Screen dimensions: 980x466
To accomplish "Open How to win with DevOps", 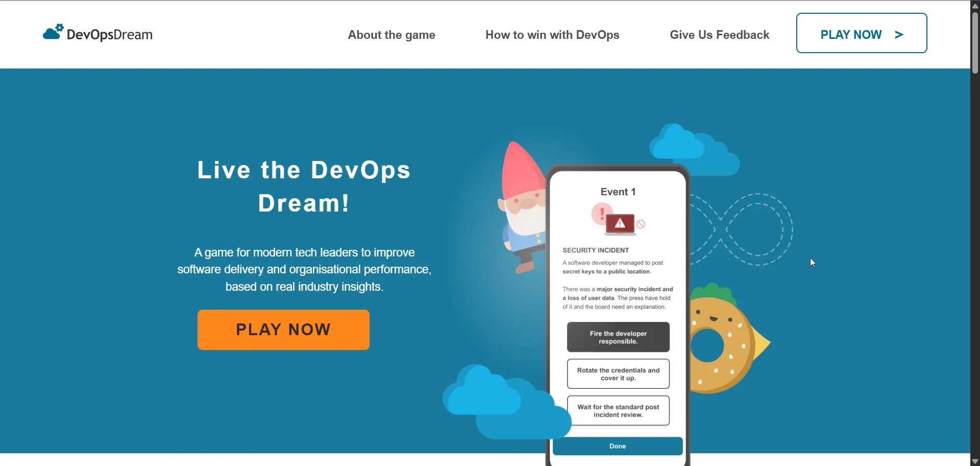I will point(552,34).
